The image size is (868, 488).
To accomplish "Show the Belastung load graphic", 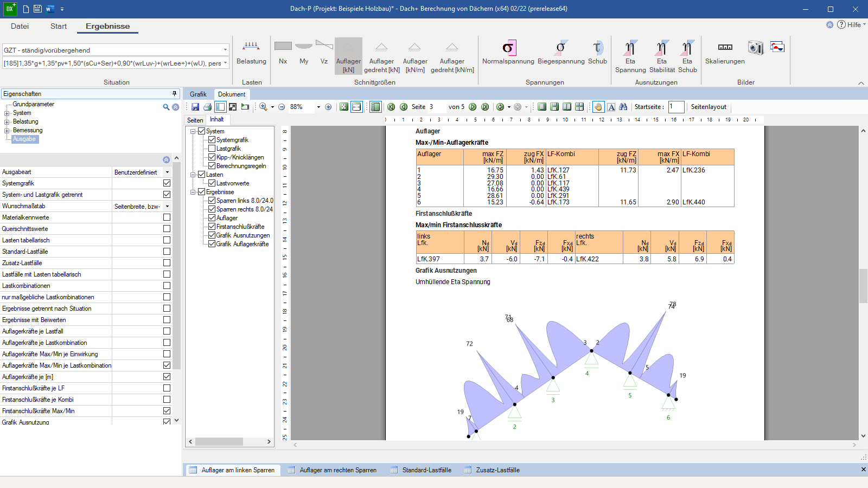I will [251, 54].
